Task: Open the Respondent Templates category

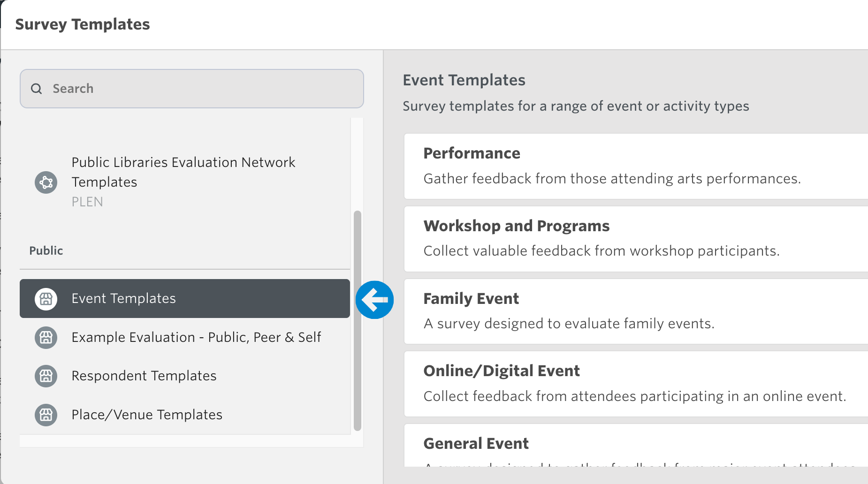Action: pos(144,376)
